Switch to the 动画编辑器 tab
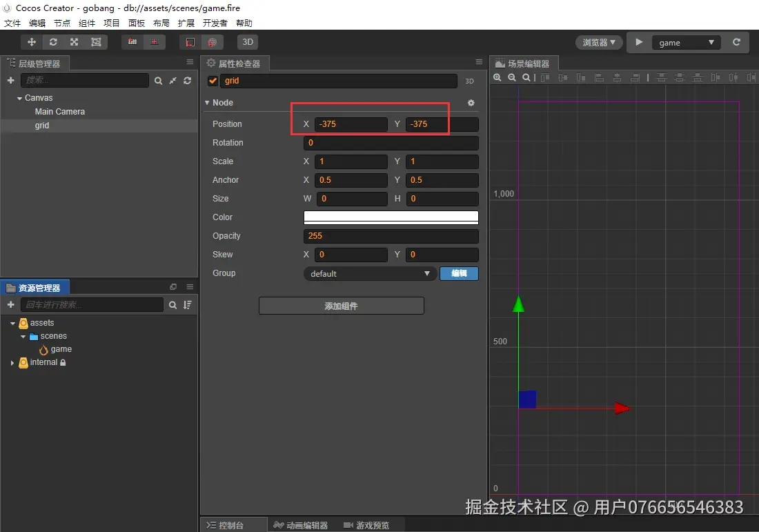759x532 pixels. pos(301,525)
